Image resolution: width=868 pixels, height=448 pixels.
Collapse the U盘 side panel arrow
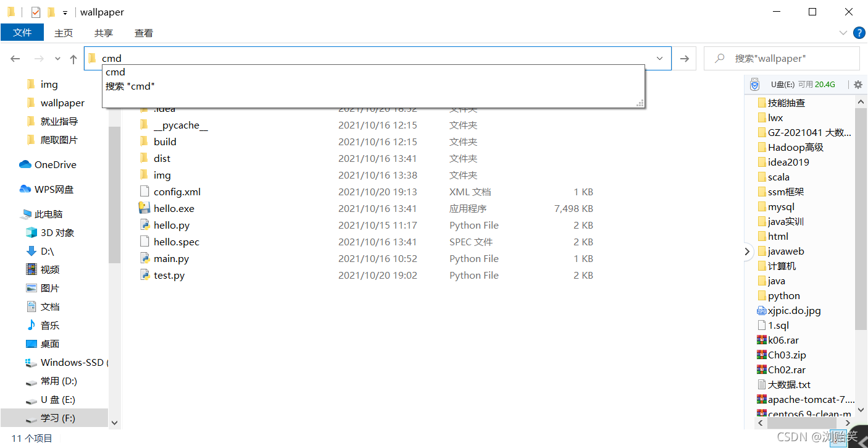point(747,251)
